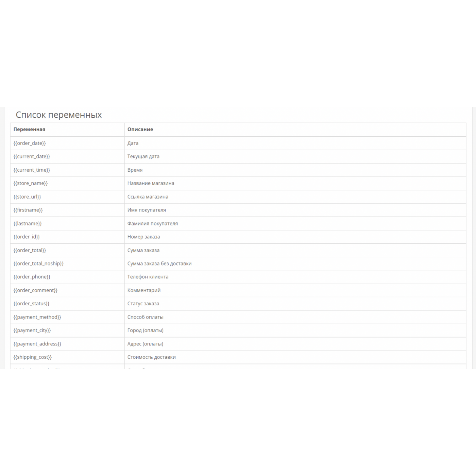Viewport: 476px width, 476px height.
Task: Select the {{store_url}} variable
Action: pyautogui.click(x=27, y=197)
